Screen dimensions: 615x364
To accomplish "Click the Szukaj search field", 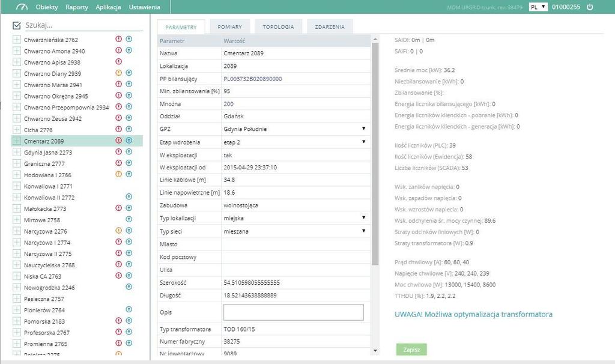I will pyautogui.click(x=83, y=25).
